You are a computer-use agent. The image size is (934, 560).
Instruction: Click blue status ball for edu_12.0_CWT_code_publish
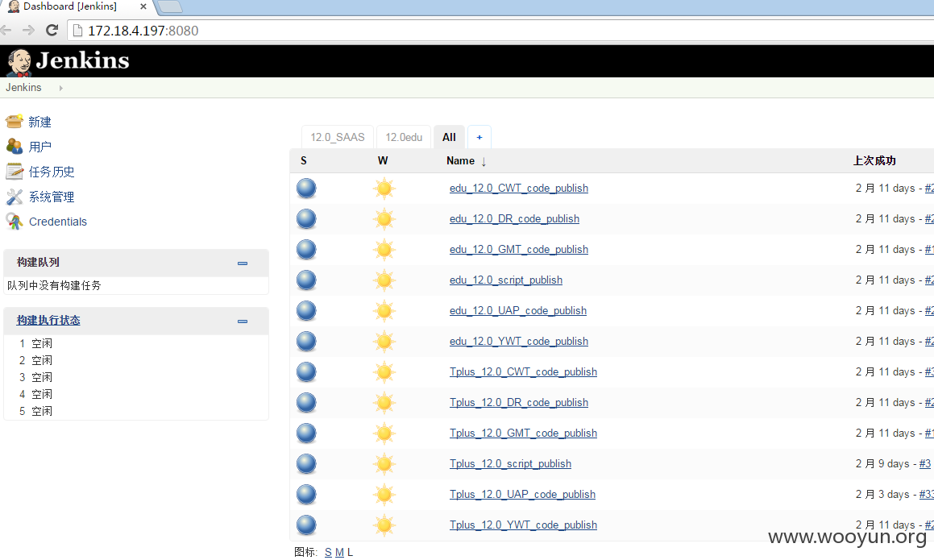coord(306,189)
